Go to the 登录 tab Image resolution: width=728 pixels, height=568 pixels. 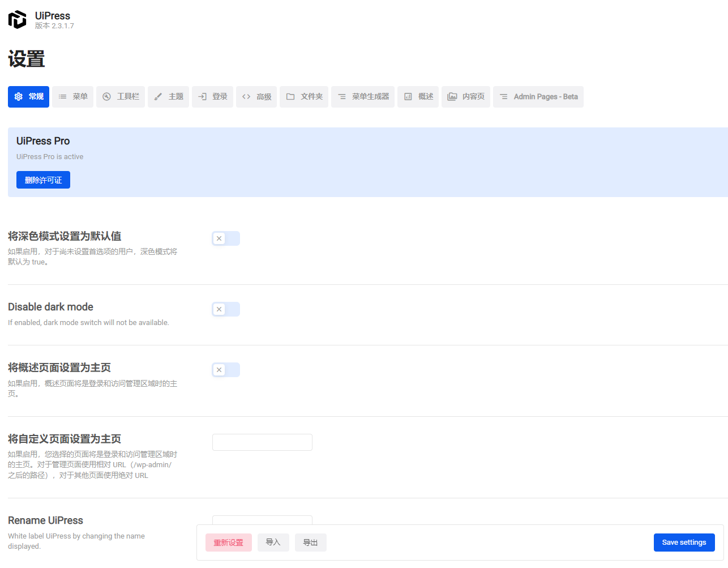[212, 97]
